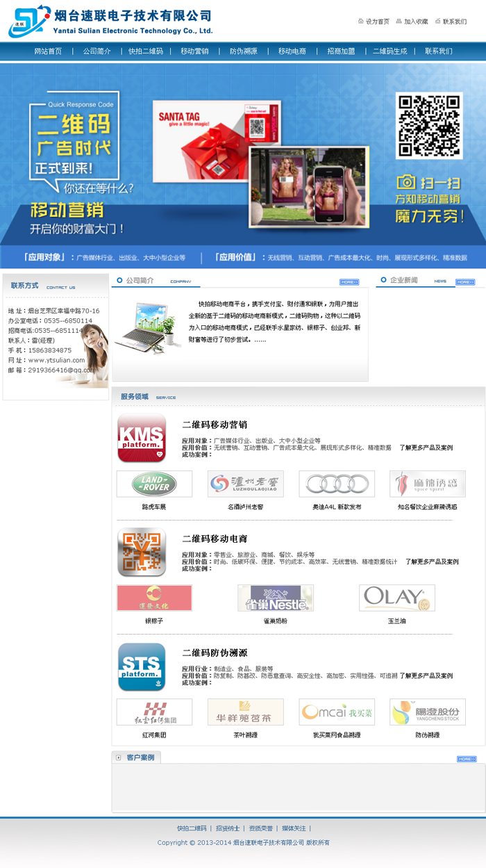Click 了解更多产品及案例 under 移动电商
The height and width of the screenshot is (868, 486).
click(x=432, y=562)
